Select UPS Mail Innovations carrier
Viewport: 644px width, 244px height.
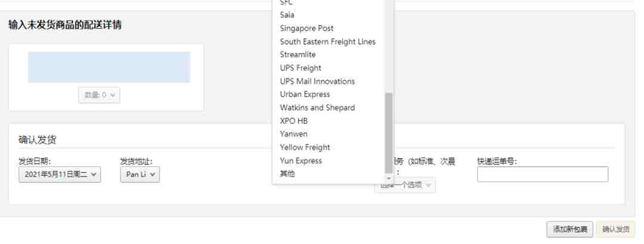317,81
